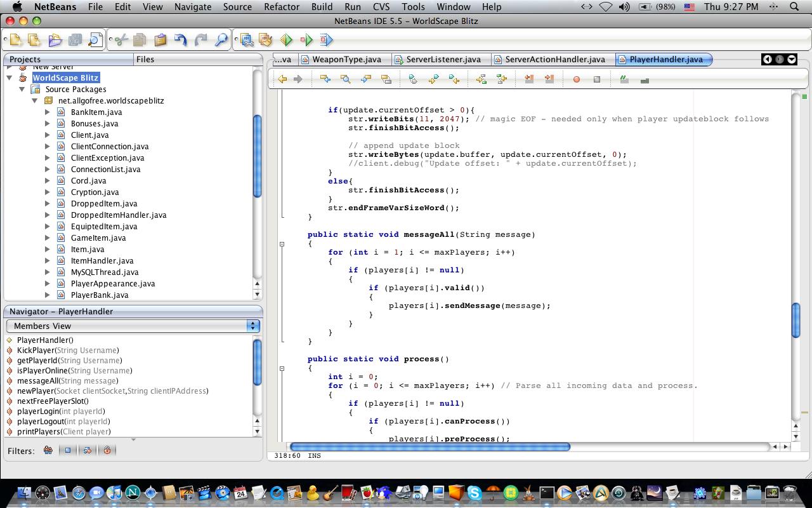812x508 pixels.
Task: Open the Navigate menu
Action: 193,6
